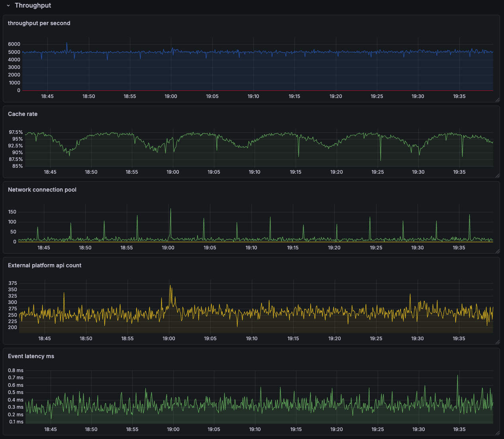Click 19:05 time label in Event latency panel
The image size is (504, 439).
coord(214,429)
